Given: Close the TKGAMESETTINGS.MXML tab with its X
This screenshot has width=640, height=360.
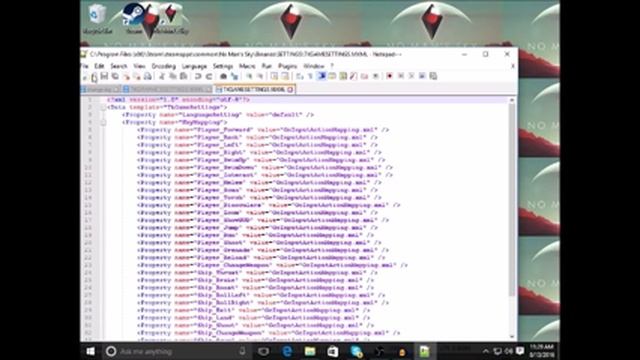Looking at the screenshot, I should pos(290,89).
